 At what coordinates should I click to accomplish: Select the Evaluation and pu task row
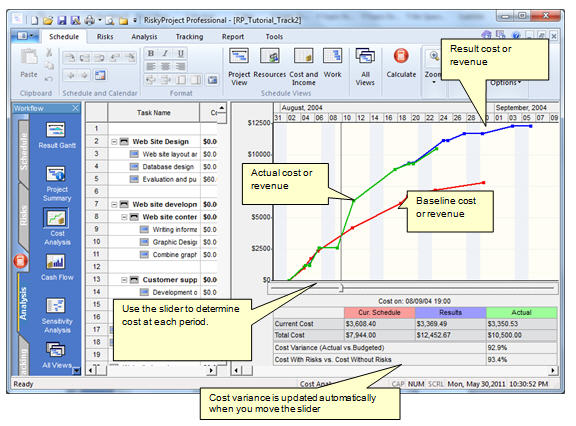tap(152, 179)
